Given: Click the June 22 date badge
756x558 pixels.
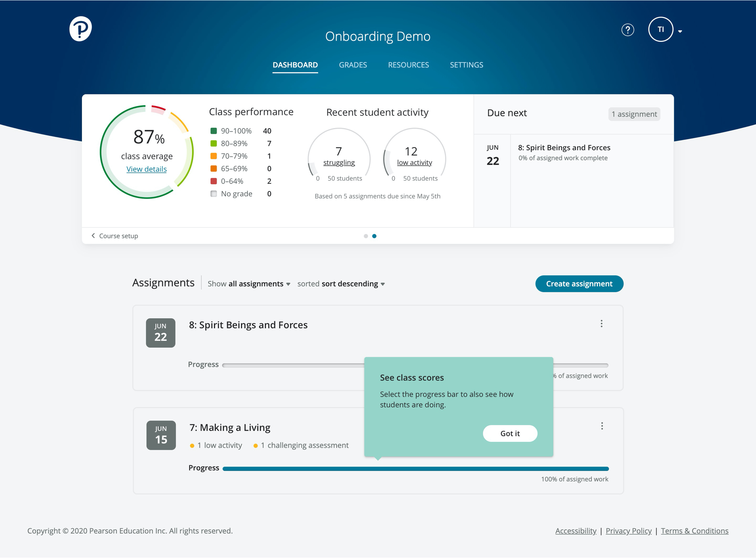Looking at the screenshot, I should pyautogui.click(x=161, y=333).
